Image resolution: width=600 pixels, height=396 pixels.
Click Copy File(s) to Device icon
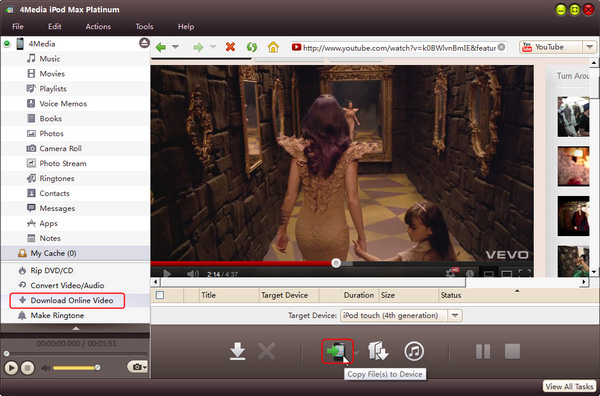[337, 351]
